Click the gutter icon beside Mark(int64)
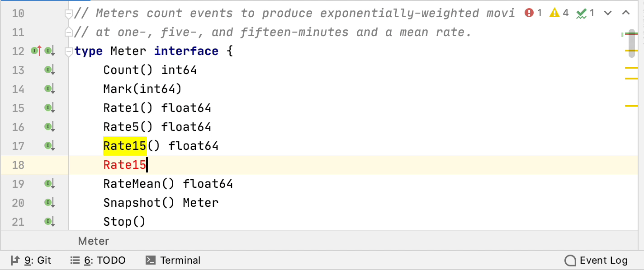The height and width of the screenshot is (270, 644). (49, 89)
